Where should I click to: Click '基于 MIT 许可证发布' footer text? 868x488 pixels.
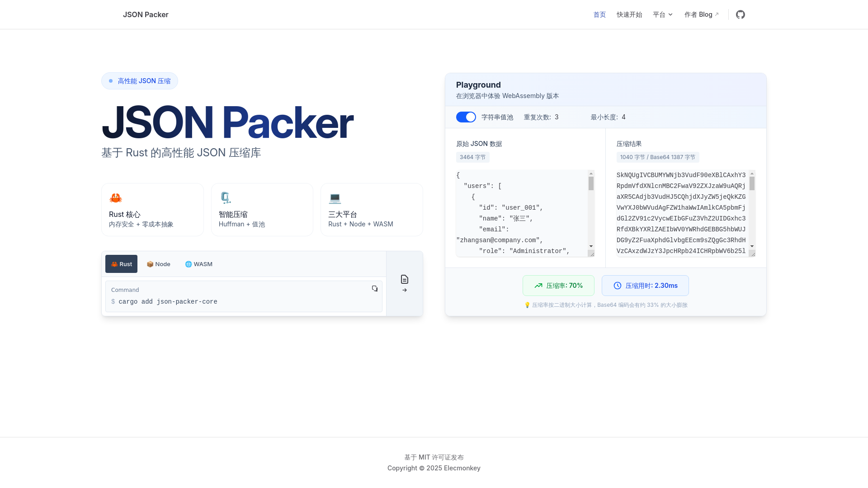click(434, 457)
